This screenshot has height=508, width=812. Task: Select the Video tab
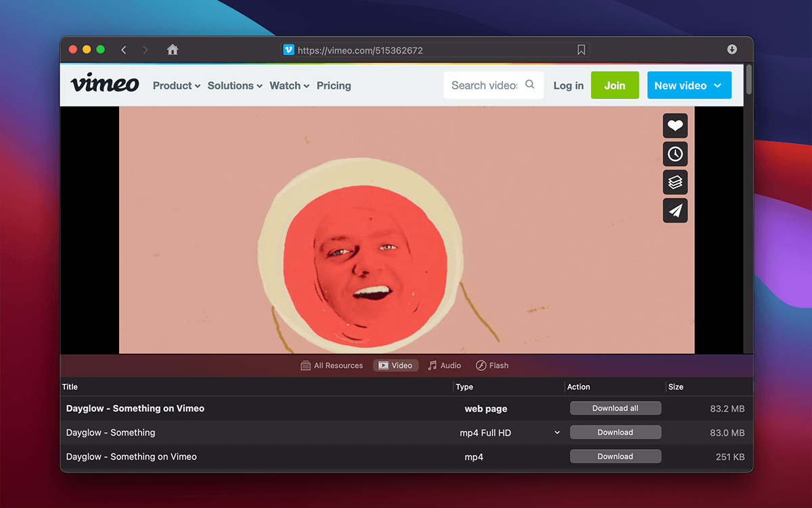[395, 366]
